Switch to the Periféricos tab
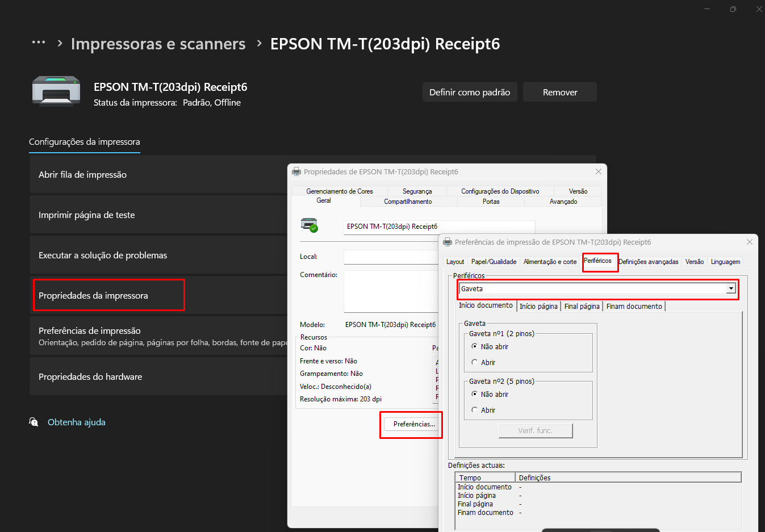765x532 pixels. coord(597,261)
